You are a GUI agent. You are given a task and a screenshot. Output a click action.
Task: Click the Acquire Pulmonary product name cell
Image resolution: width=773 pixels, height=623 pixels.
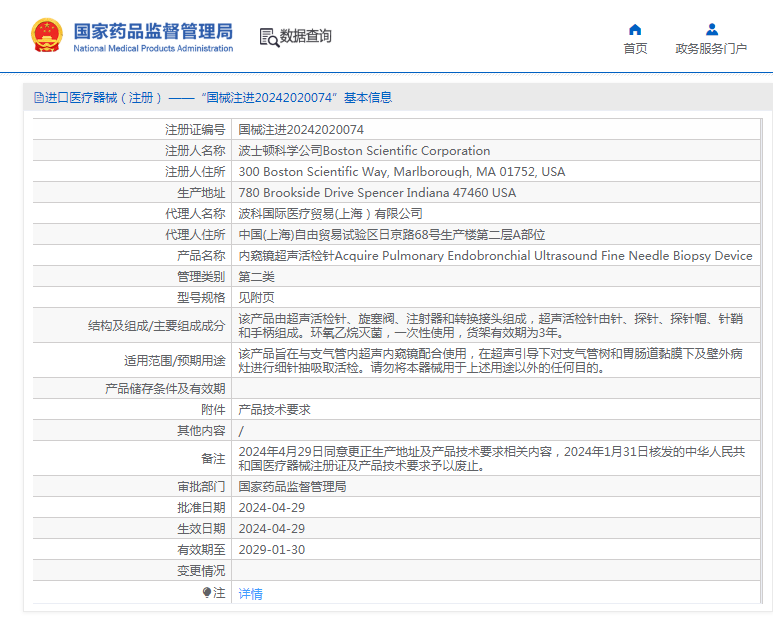coord(495,255)
